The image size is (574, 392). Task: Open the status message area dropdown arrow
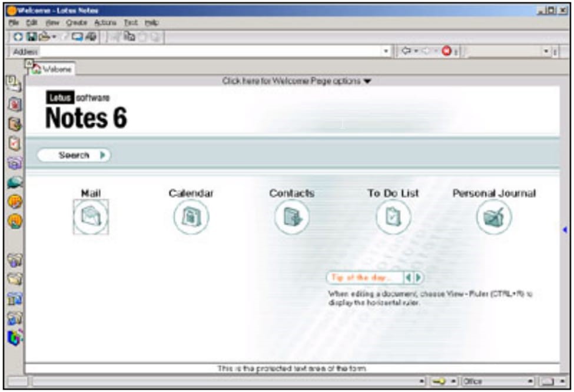pyautogui.click(x=422, y=381)
